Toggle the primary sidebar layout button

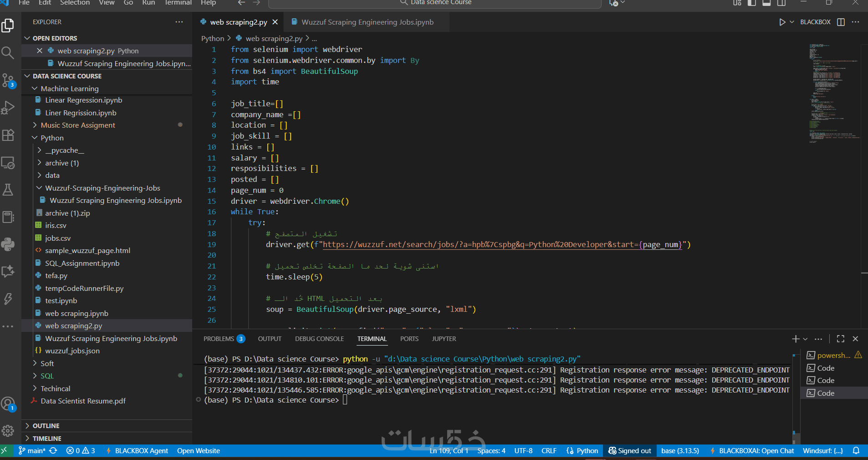(x=751, y=3)
